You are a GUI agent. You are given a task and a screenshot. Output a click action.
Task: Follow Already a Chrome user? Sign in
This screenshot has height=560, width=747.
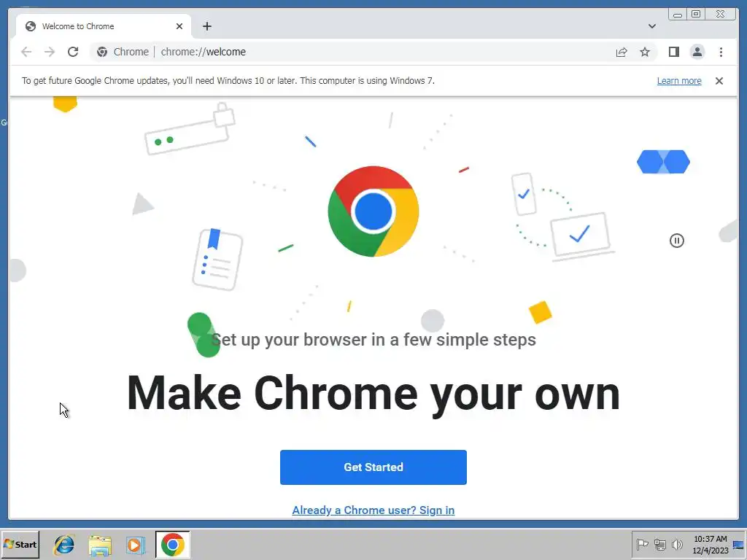pos(373,510)
